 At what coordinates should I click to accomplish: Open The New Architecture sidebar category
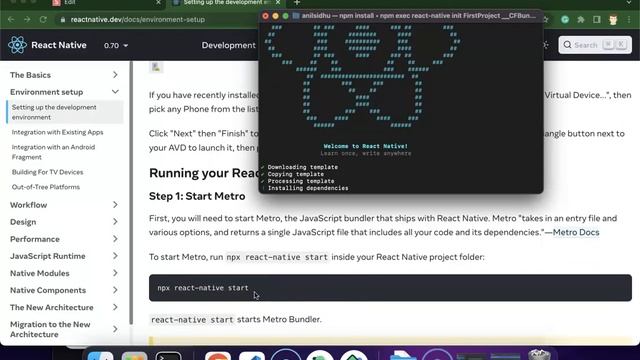[x=51, y=308]
